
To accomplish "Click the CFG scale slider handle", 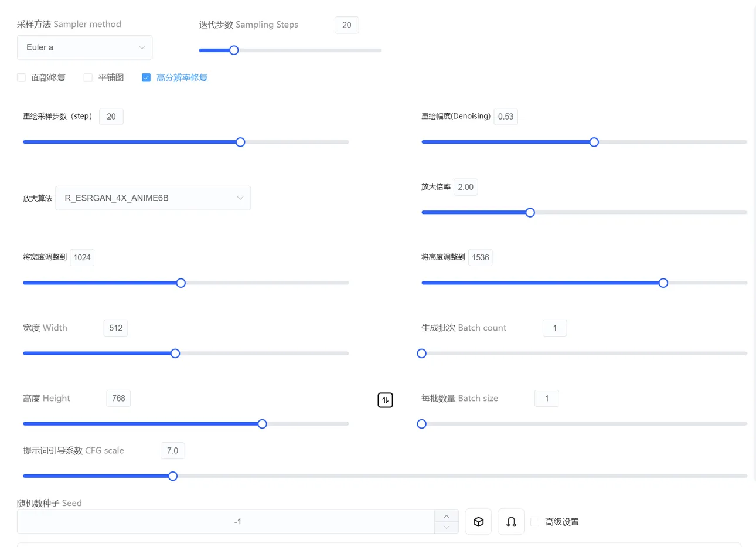I will pos(173,476).
